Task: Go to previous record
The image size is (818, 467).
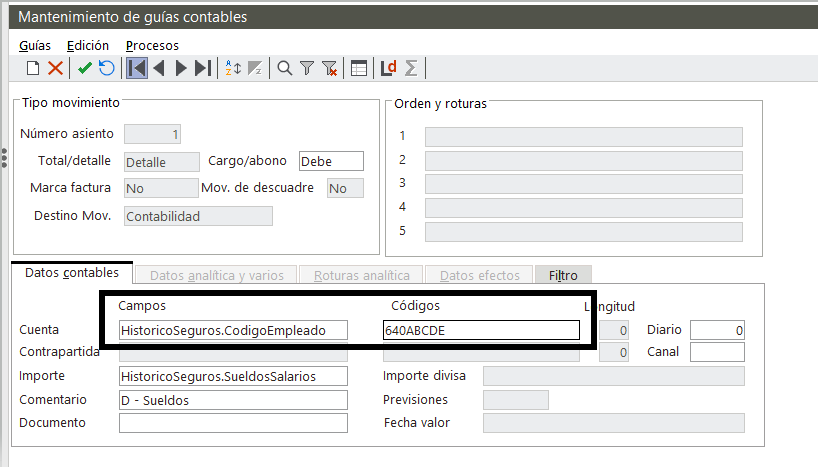Action: coord(159,68)
